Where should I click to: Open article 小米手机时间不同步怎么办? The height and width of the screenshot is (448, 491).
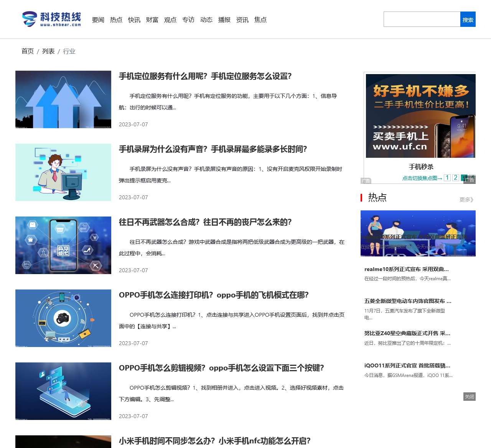[x=215, y=441]
